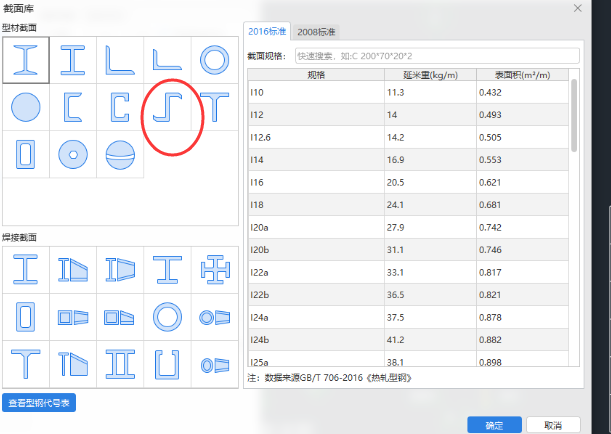This screenshot has height=434, width=611.
Task: Click the 11.3 weight cell
Action: 430,92
